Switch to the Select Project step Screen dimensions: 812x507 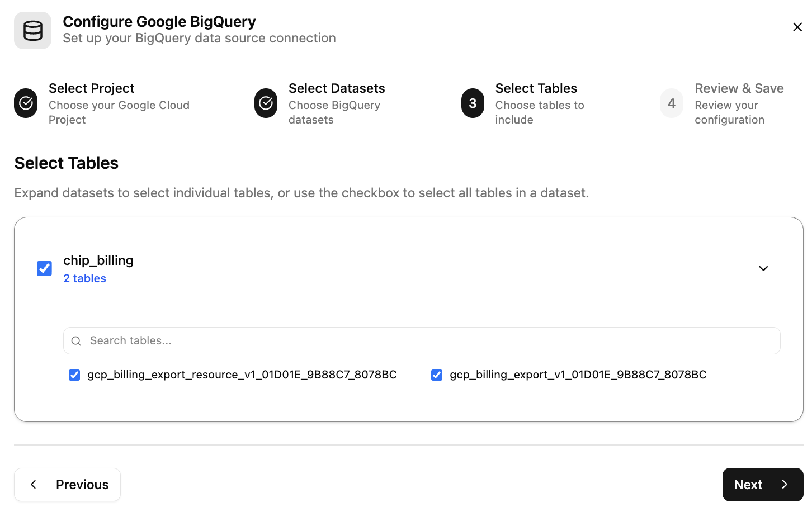point(91,88)
